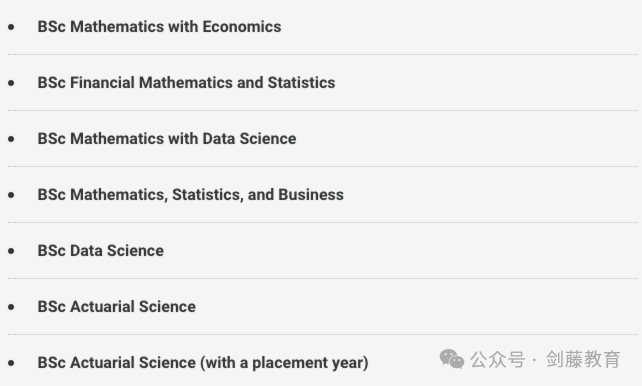
Task: Click the bullet beside Mathematics with Economics
Action: pyautogui.click(x=11, y=27)
